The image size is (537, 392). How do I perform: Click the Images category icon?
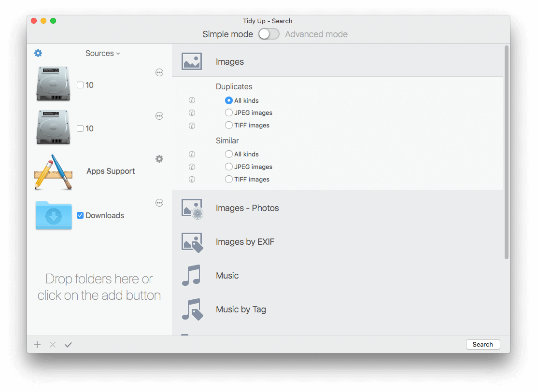[191, 61]
